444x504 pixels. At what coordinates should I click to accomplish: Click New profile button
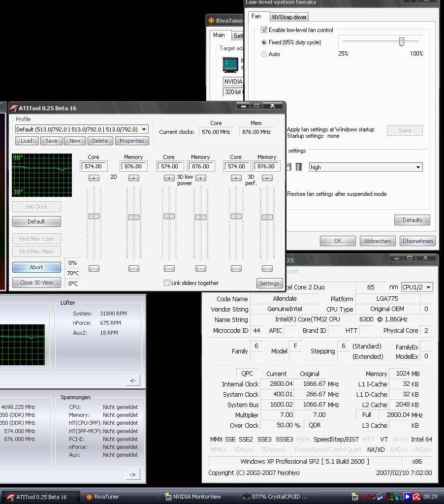(x=75, y=141)
